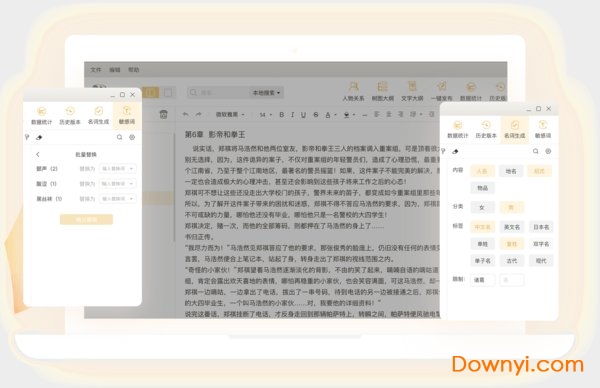Go back with arrow beside 批量替换
This screenshot has width=600, height=388.
point(38,154)
